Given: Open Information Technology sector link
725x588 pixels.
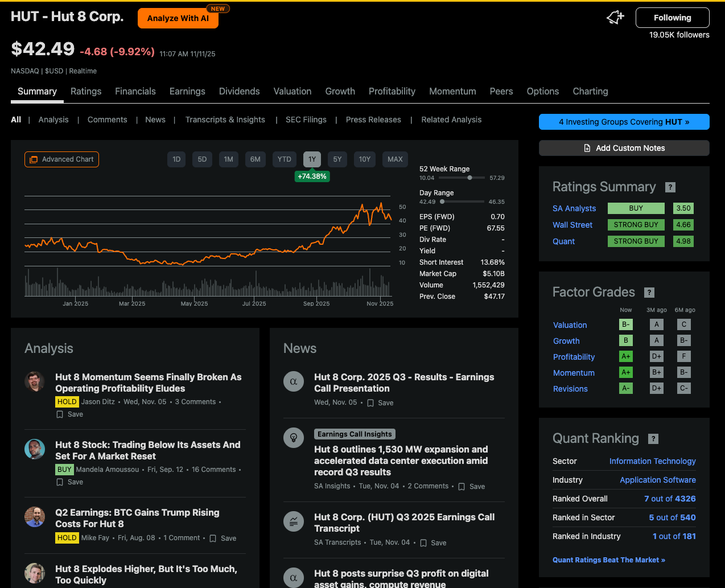Looking at the screenshot, I should tap(653, 461).
